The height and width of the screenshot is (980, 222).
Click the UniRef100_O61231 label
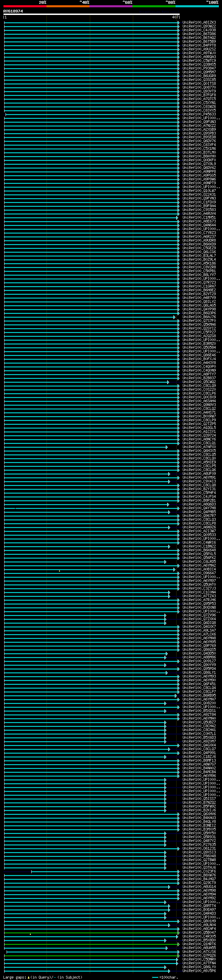(x=199, y=848)
